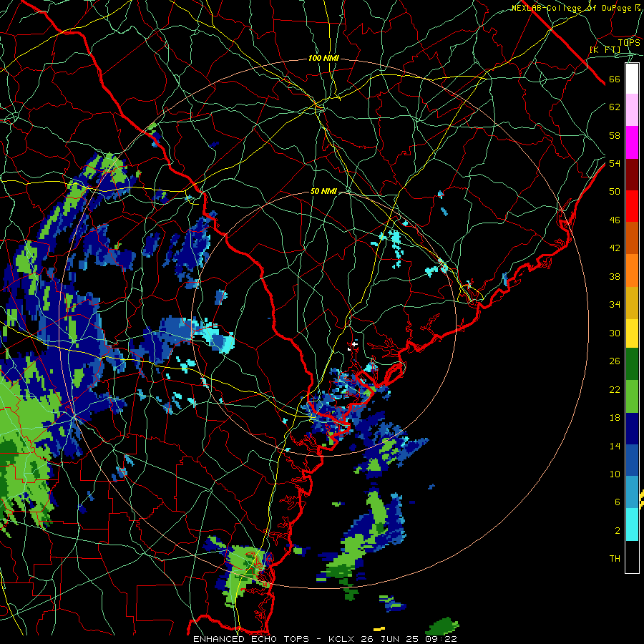This screenshot has width=644, height=644.
Task: Click the TOPS legend heading
Action: click(x=629, y=42)
